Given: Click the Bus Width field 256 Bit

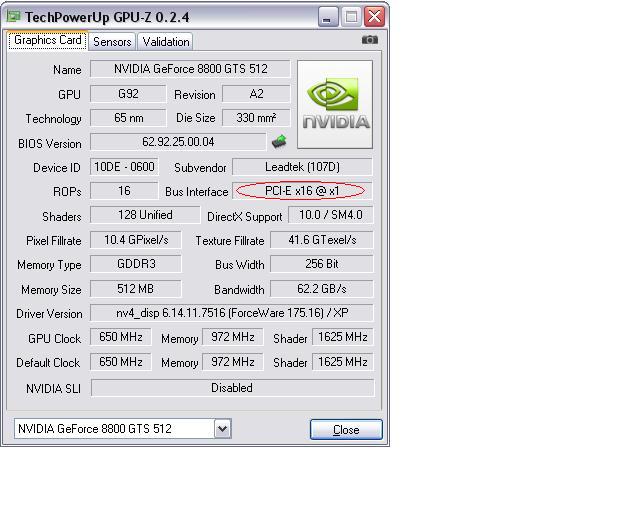Looking at the screenshot, I should tap(322, 264).
